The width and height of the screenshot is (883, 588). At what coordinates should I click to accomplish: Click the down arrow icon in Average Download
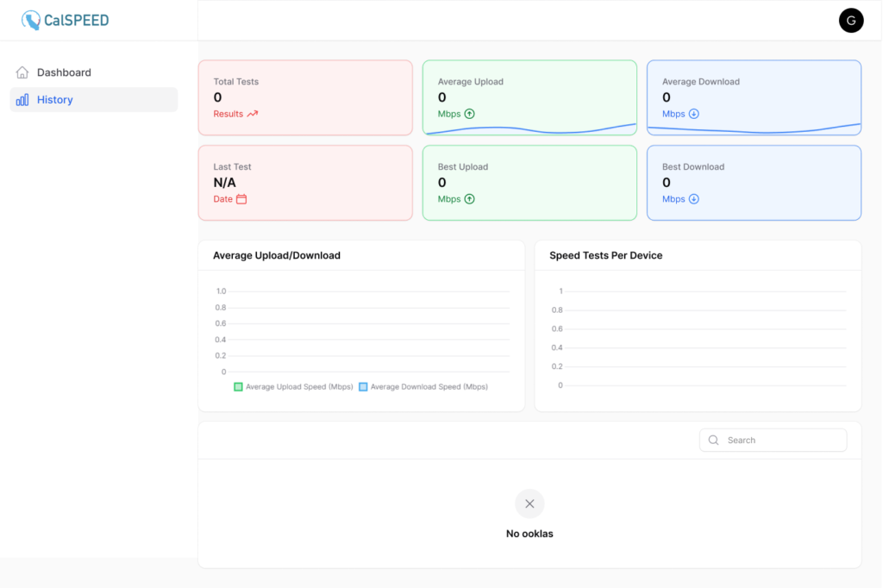coord(694,114)
